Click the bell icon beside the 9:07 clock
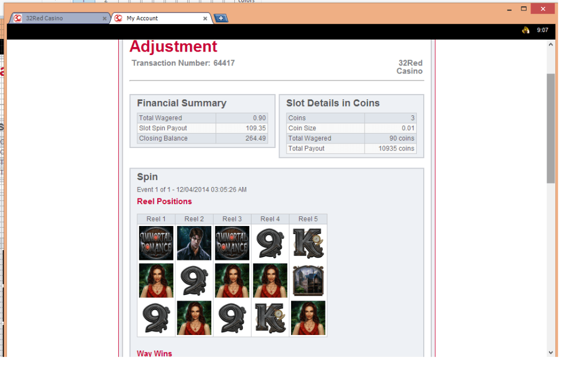 [x=526, y=30]
